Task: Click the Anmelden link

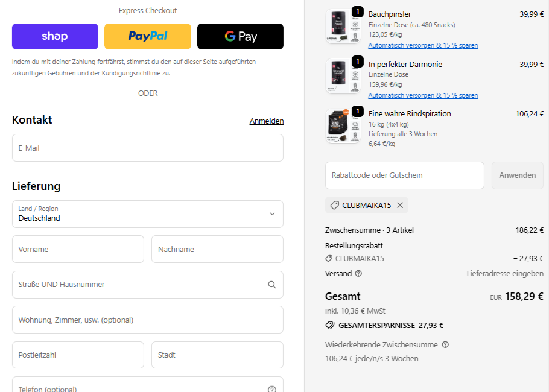Action: coord(266,121)
